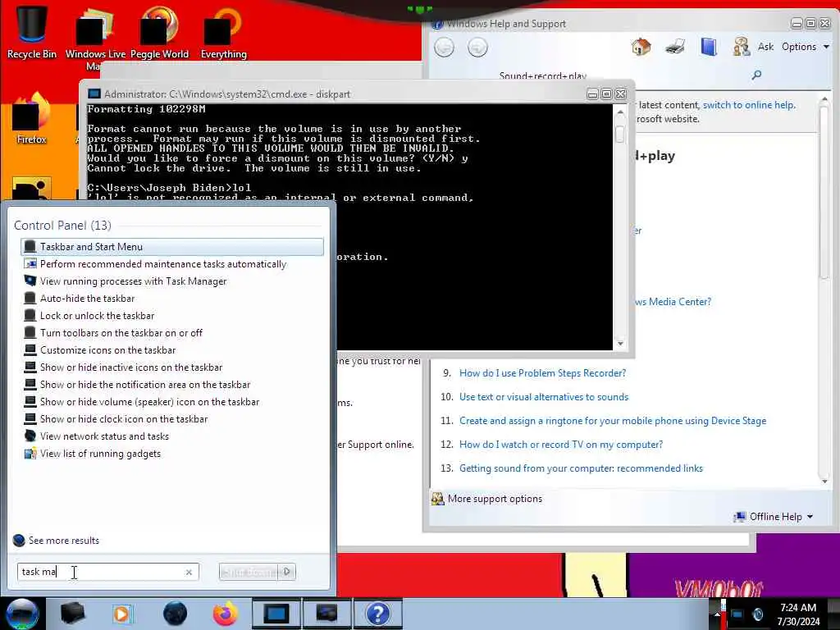The image size is (840, 630).
Task: Click the Windows Media Center help link
Action: 673,302
